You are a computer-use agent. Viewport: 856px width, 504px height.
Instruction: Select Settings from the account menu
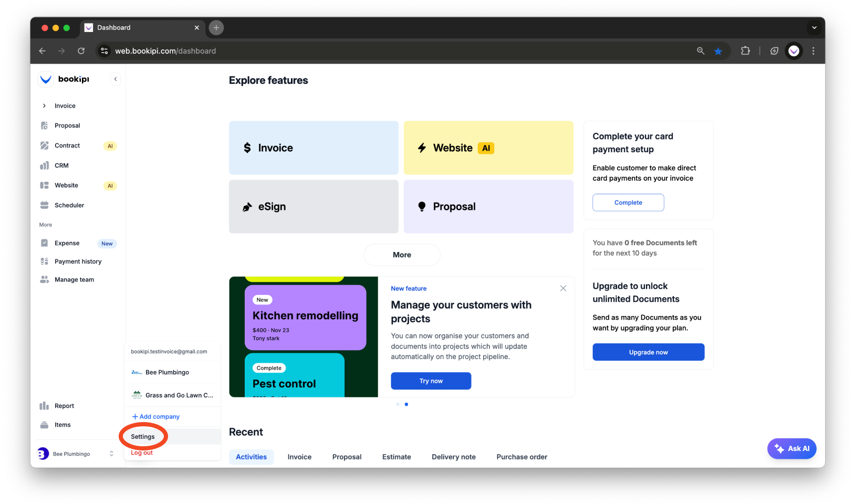click(x=142, y=436)
